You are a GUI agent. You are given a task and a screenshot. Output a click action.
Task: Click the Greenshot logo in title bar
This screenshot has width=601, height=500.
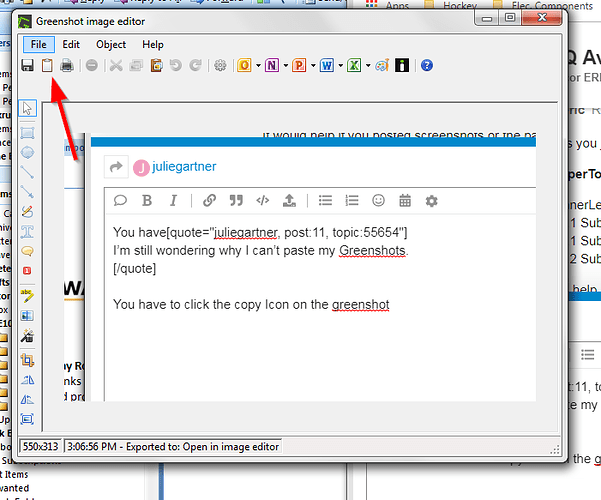(x=25, y=21)
